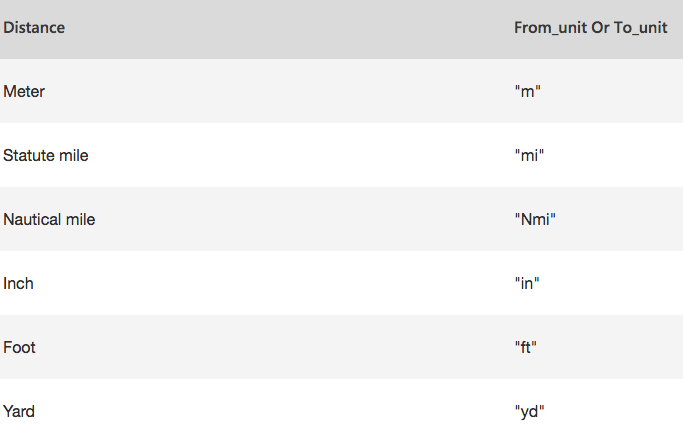Click the word "Statute" in the table
683x440 pixels.
click(x=29, y=156)
